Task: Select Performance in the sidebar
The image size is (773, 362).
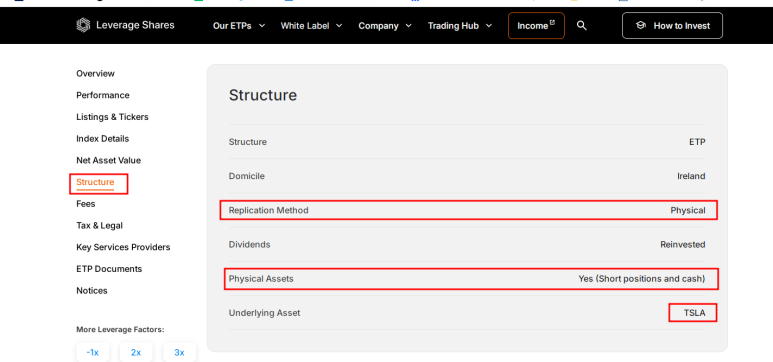Action: [103, 95]
